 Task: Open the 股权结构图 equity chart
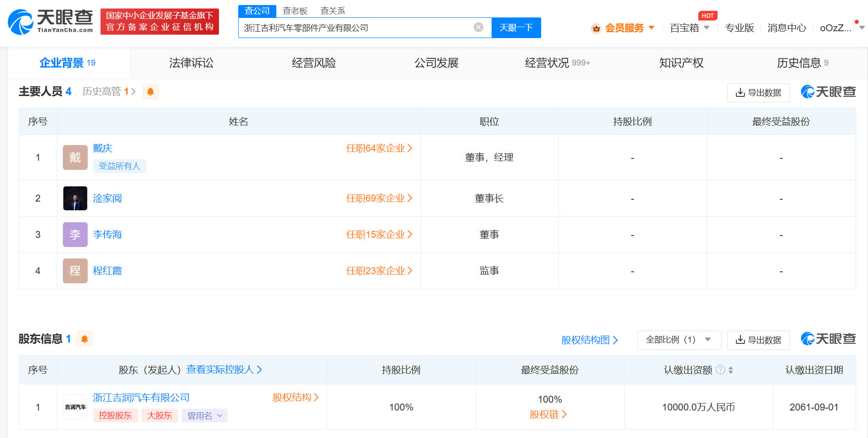[589, 340]
